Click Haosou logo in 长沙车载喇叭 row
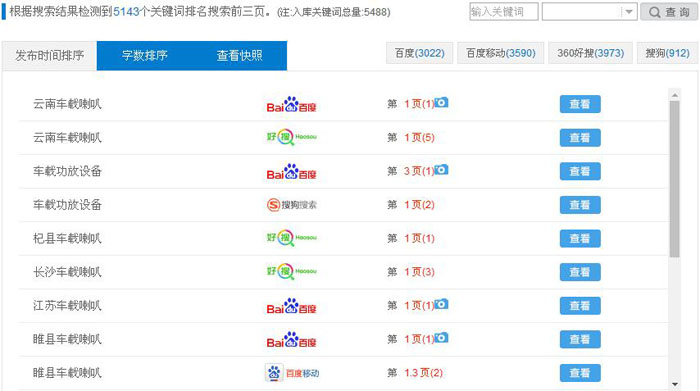Screen dimensions: 700x391 pyautogui.click(x=292, y=271)
